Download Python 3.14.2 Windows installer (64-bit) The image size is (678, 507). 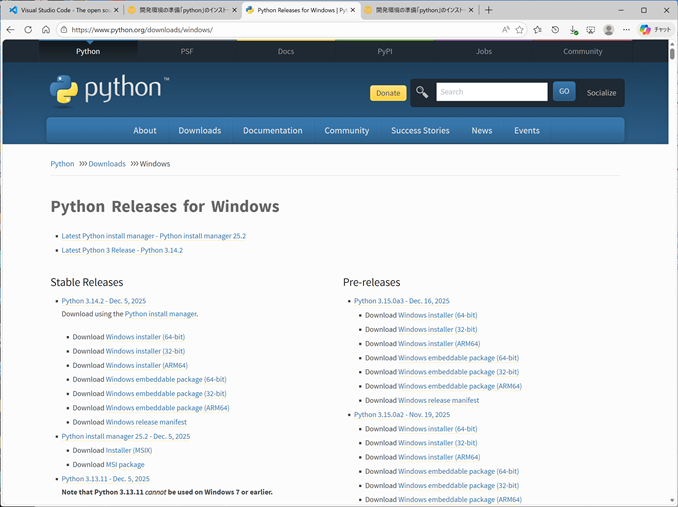[x=145, y=337]
